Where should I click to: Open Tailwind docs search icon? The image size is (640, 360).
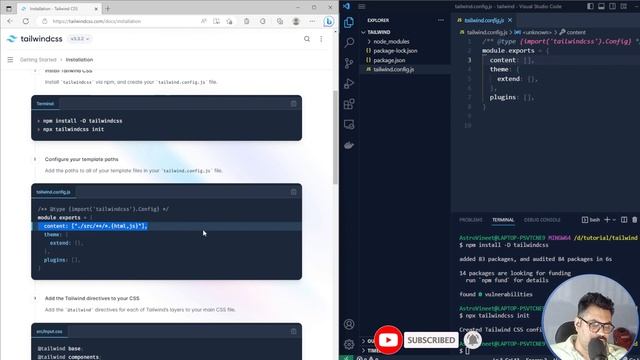[307, 39]
